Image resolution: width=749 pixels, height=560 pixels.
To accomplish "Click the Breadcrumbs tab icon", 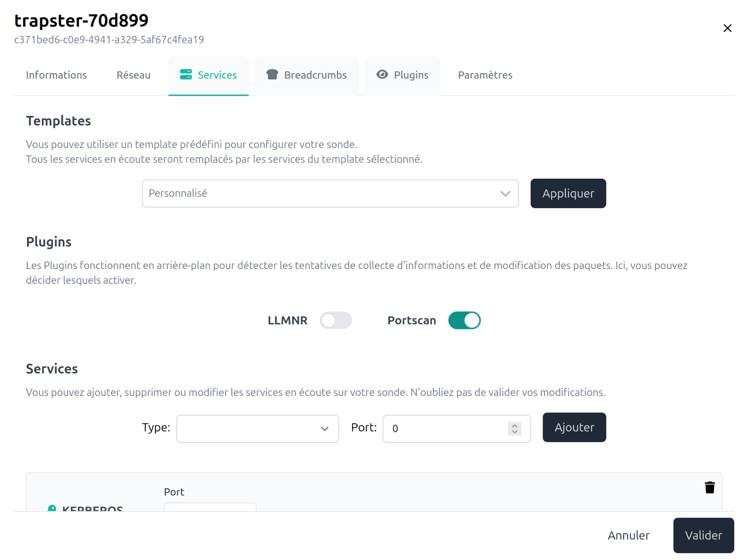I will 272,75.
